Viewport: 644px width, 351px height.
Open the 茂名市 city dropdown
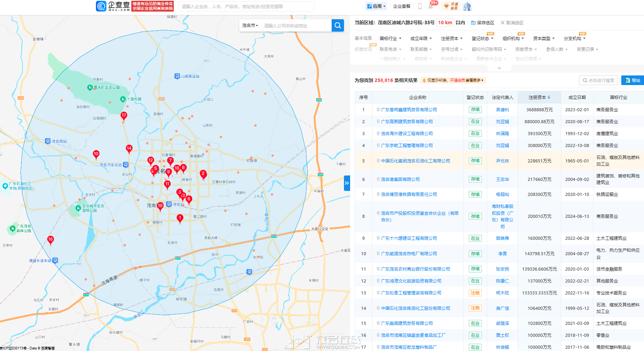coord(250,26)
